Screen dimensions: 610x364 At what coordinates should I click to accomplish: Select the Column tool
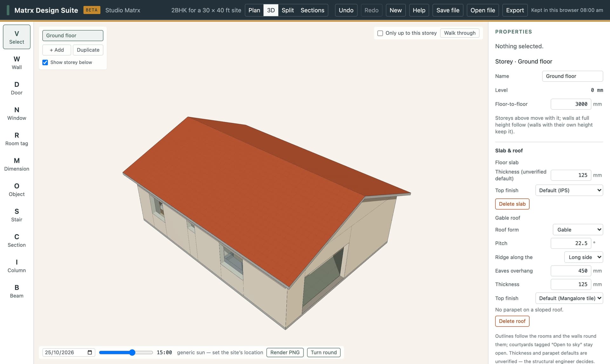coord(17,266)
